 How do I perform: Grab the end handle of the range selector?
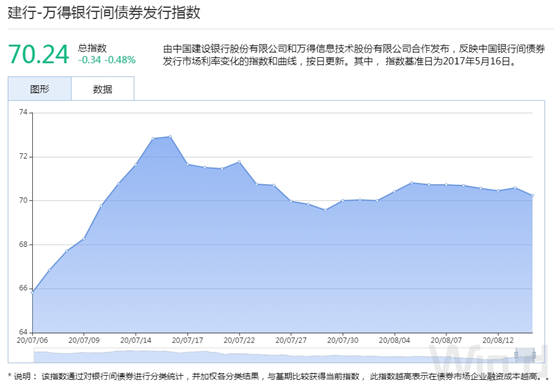[534, 355]
